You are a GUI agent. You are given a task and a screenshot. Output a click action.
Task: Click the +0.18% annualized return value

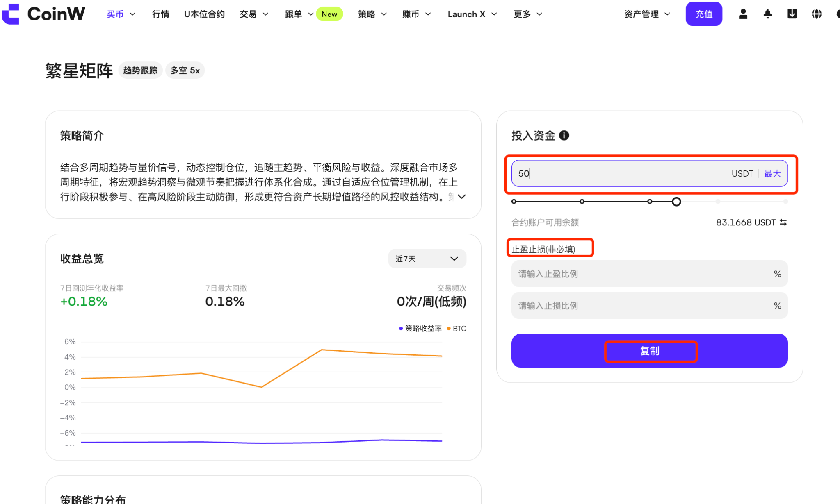coord(84,302)
